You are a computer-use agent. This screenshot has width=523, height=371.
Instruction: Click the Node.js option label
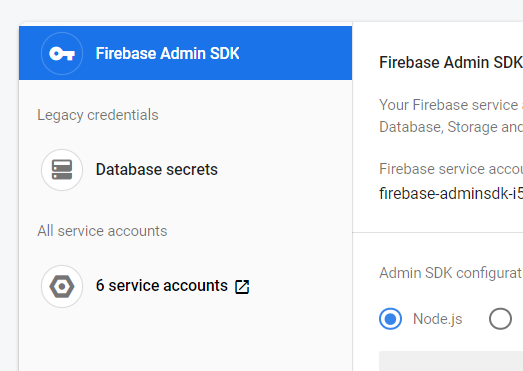click(437, 319)
